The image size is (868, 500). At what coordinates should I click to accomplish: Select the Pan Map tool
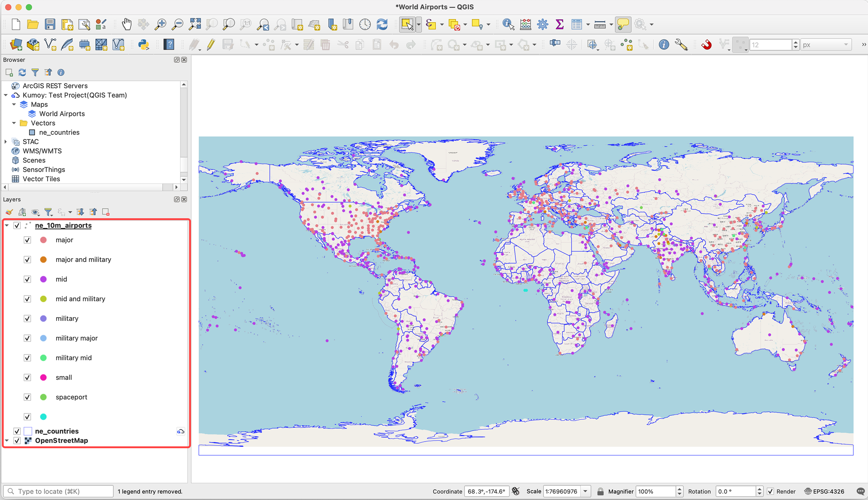(127, 24)
